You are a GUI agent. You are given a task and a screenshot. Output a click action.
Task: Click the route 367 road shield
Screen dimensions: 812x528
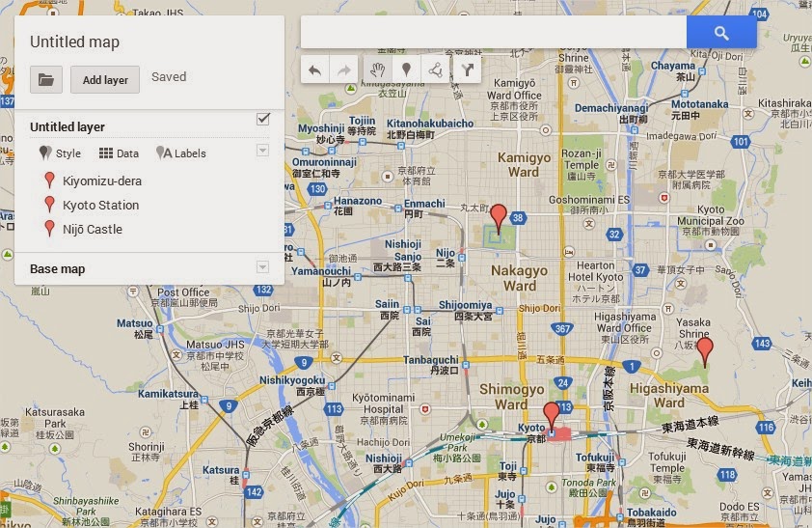click(562, 328)
